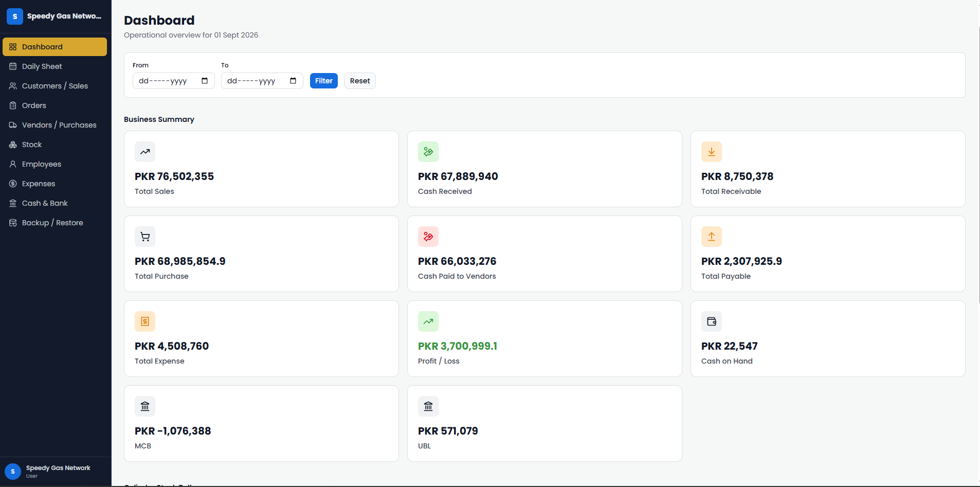Click the Total Payable upload-arrow icon
Viewport: 980px width, 487px height.
coord(712,237)
